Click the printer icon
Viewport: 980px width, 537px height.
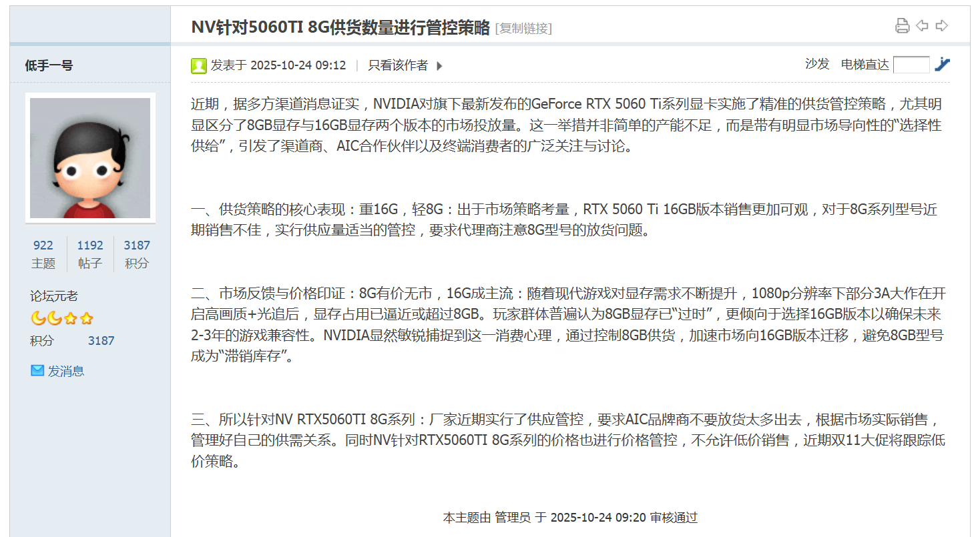click(x=902, y=26)
